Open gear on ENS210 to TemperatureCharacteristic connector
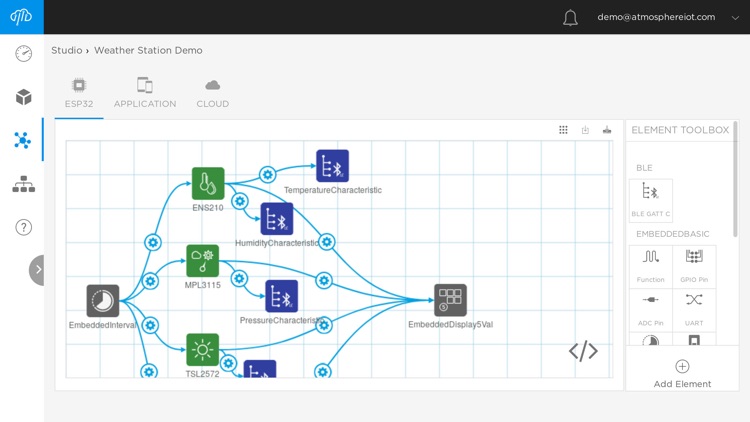The width and height of the screenshot is (750, 422). click(268, 175)
